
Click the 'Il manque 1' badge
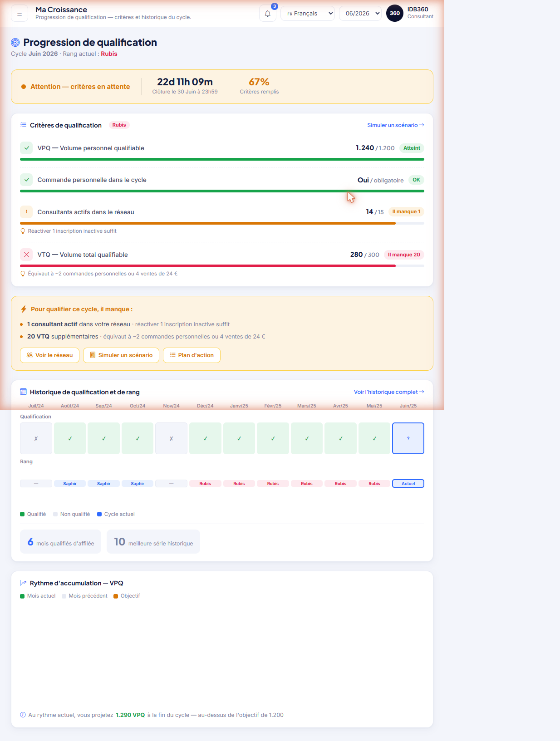tap(406, 211)
